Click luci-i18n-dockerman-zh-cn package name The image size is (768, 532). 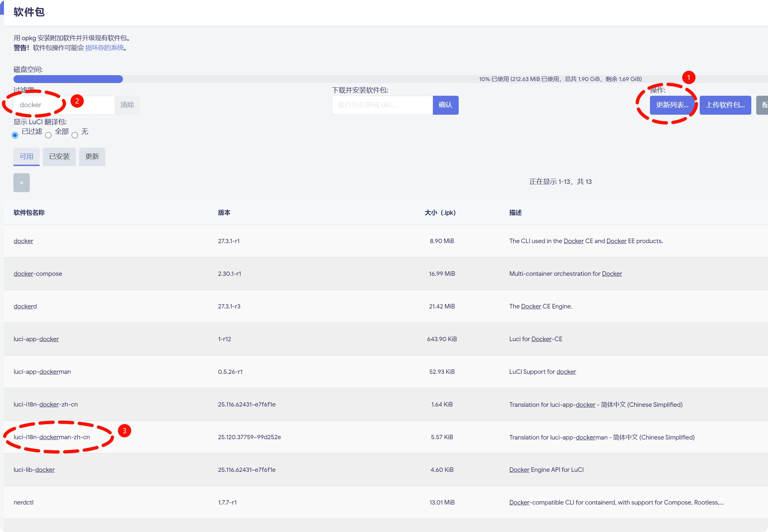[52, 437]
